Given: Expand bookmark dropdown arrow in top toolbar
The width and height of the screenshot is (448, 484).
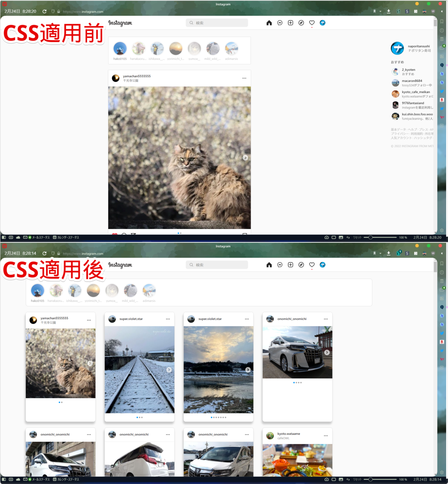Looking at the screenshot, I should tap(380, 12).
